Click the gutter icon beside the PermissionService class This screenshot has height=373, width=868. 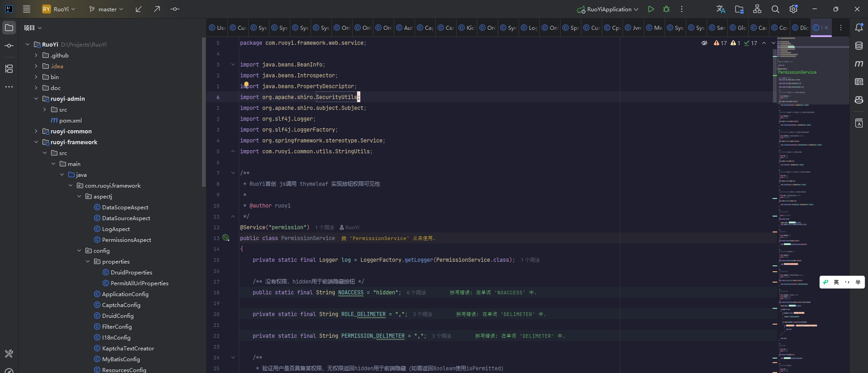(x=226, y=238)
